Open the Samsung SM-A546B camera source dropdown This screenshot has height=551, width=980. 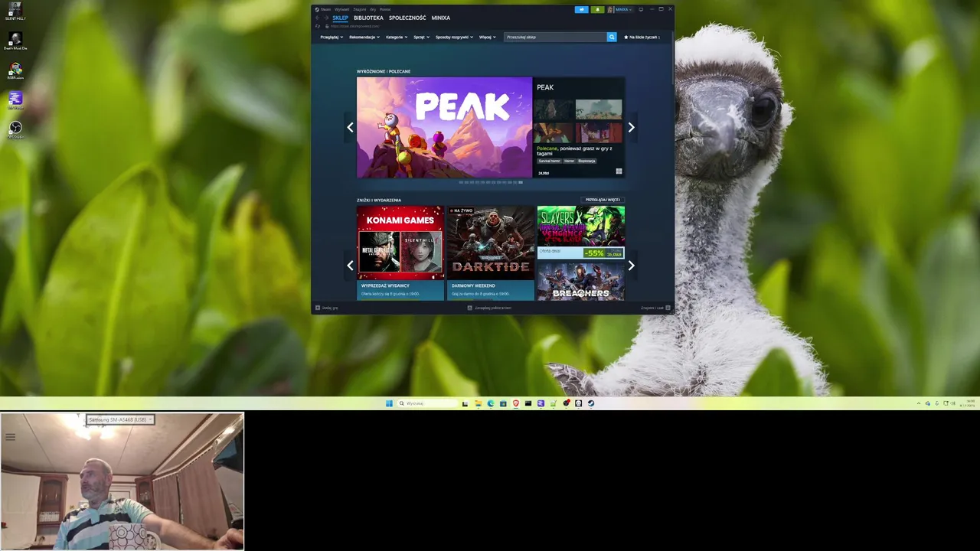(120, 419)
